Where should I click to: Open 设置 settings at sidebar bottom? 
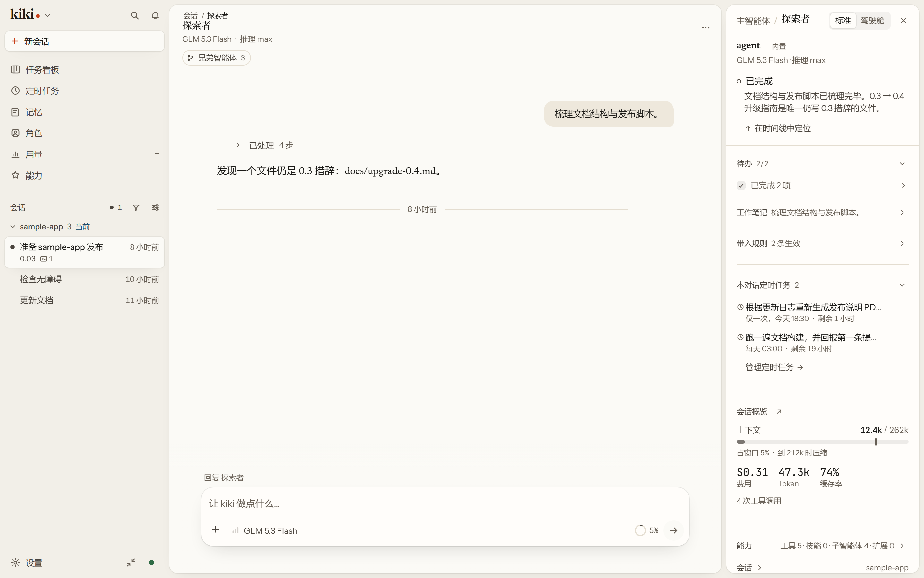[x=27, y=563]
